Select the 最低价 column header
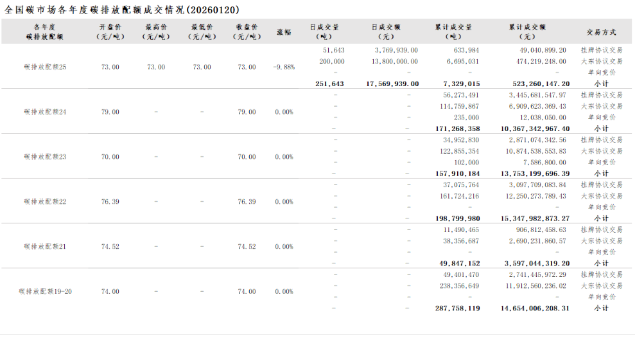644x340 pixels. pyautogui.click(x=202, y=31)
